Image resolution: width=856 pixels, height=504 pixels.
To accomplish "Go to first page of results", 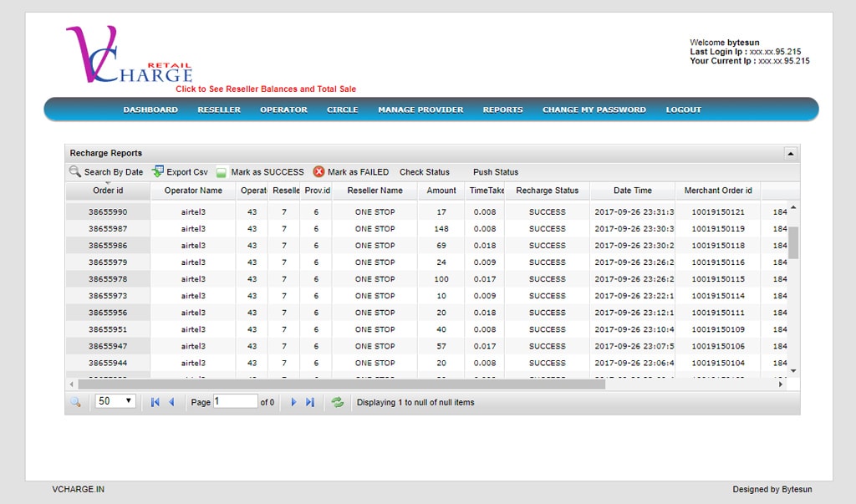I will [155, 402].
